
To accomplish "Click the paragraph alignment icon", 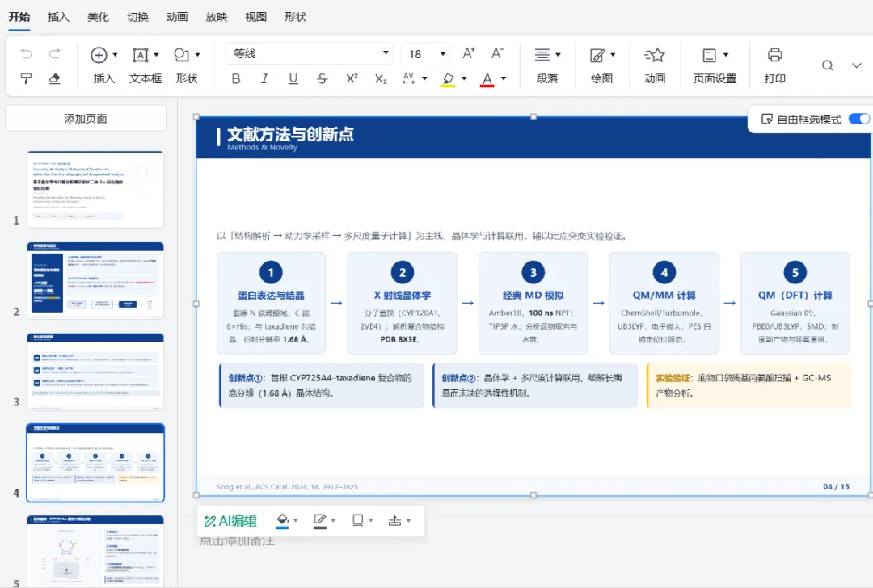I will (x=542, y=54).
